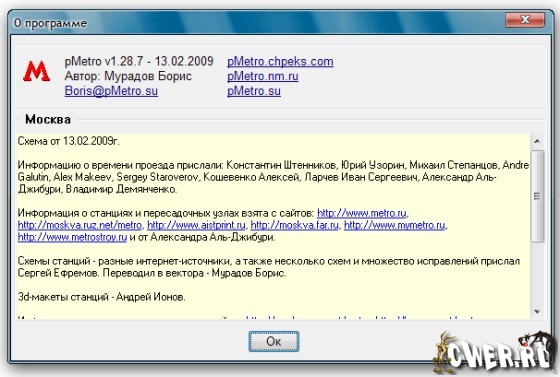
Task: Open the http://www.aistprint.ru link
Action: pyautogui.click(x=196, y=225)
